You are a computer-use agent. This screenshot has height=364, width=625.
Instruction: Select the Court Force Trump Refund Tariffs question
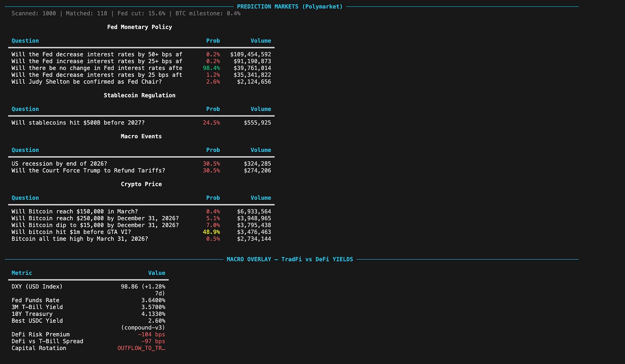88,170
